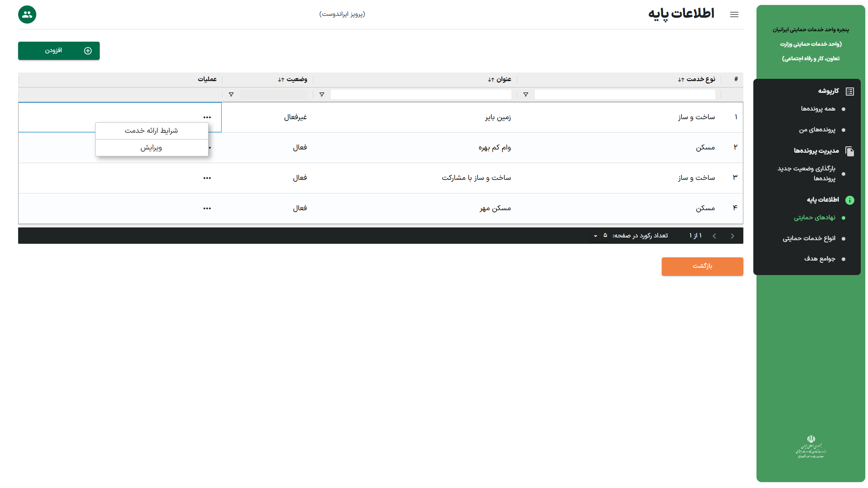Go to next page using pager arrow

click(x=714, y=236)
